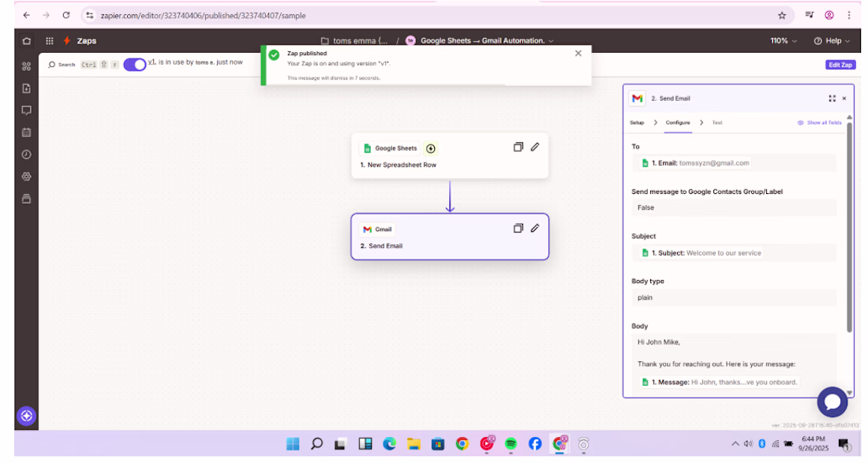Bookmark this page with the star

click(x=782, y=16)
